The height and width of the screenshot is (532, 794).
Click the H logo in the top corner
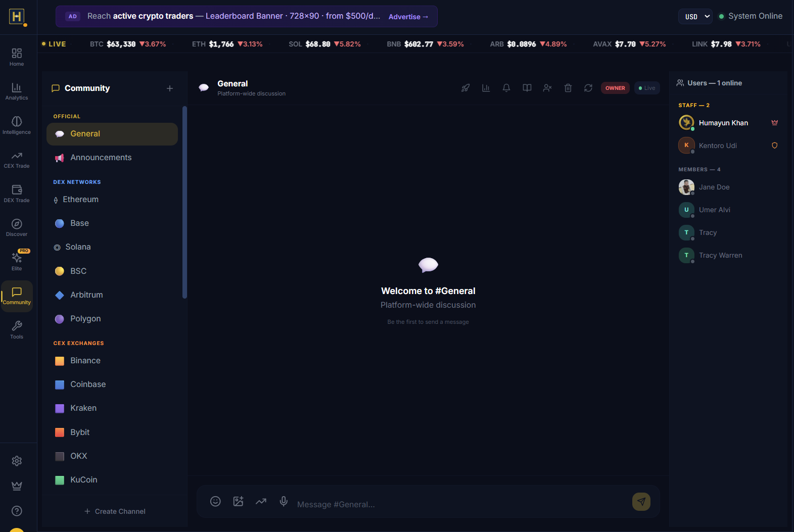(x=17, y=17)
